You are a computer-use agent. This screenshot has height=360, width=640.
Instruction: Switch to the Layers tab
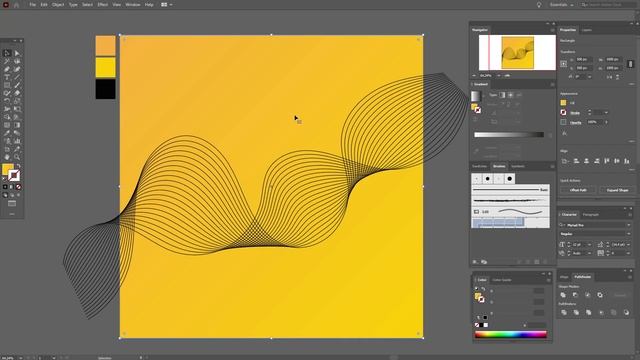[x=587, y=30]
